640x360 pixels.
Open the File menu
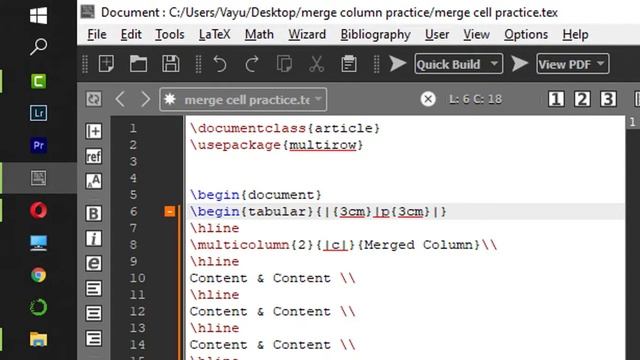point(97,34)
